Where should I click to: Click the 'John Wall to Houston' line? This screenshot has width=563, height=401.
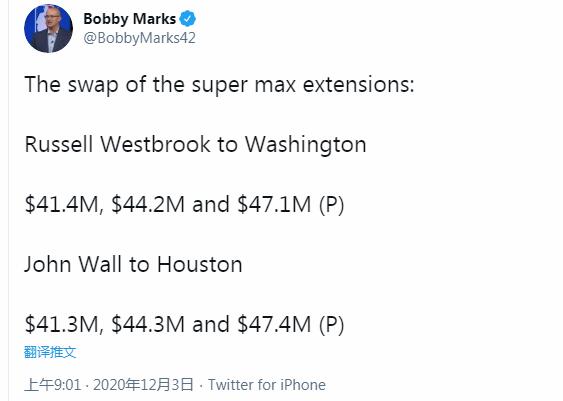[133, 265]
